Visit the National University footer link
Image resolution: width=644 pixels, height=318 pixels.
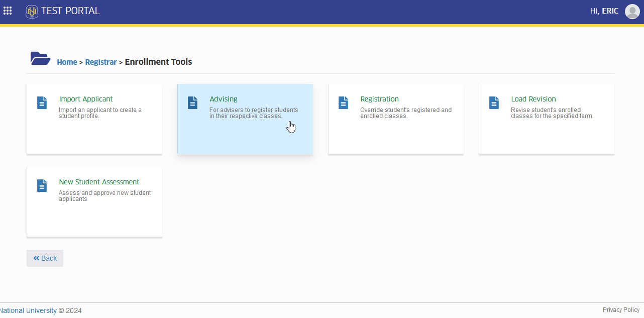pos(28,310)
